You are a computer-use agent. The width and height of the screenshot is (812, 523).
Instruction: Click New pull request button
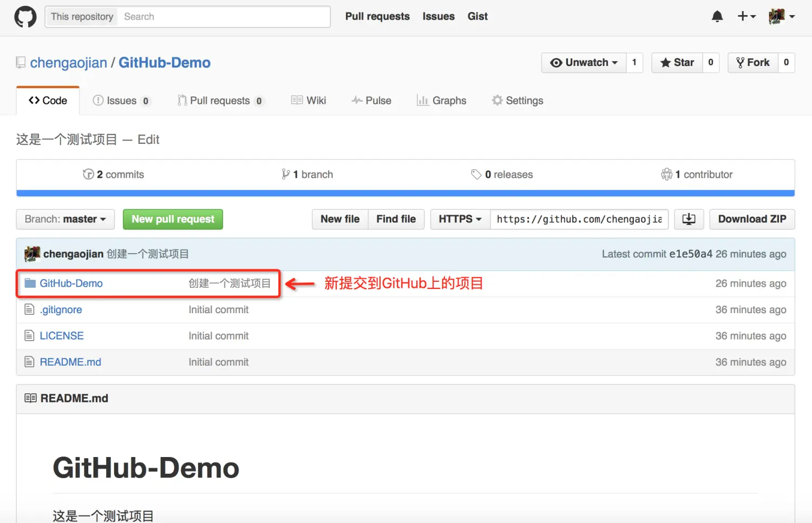(173, 219)
